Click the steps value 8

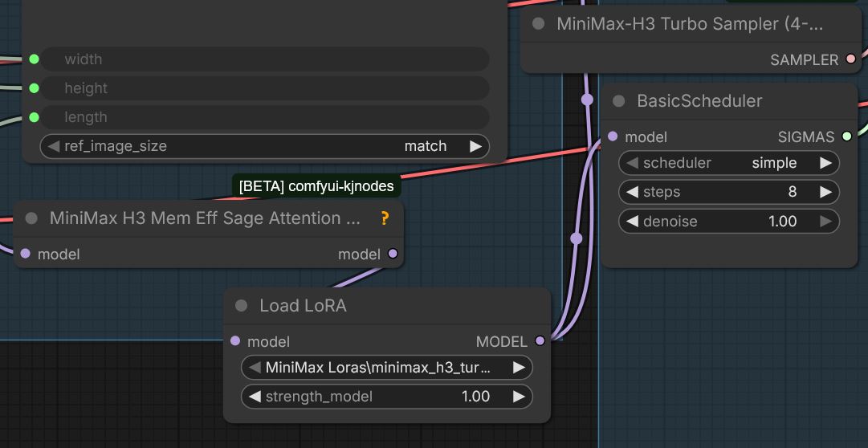(793, 192)
